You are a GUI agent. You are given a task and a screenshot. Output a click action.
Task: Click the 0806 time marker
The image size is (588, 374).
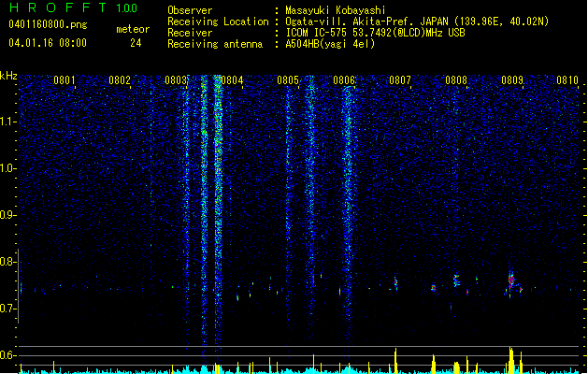click(344, 80)
